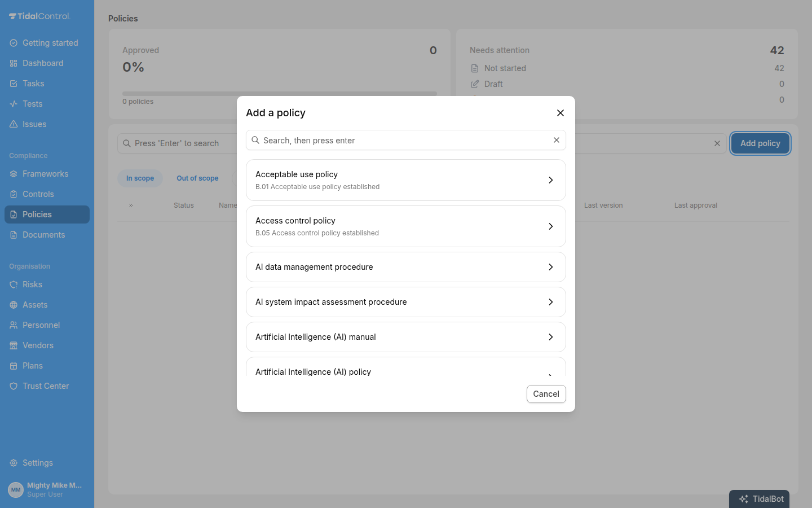Select the In scope tab

click(x=140, y=178)
